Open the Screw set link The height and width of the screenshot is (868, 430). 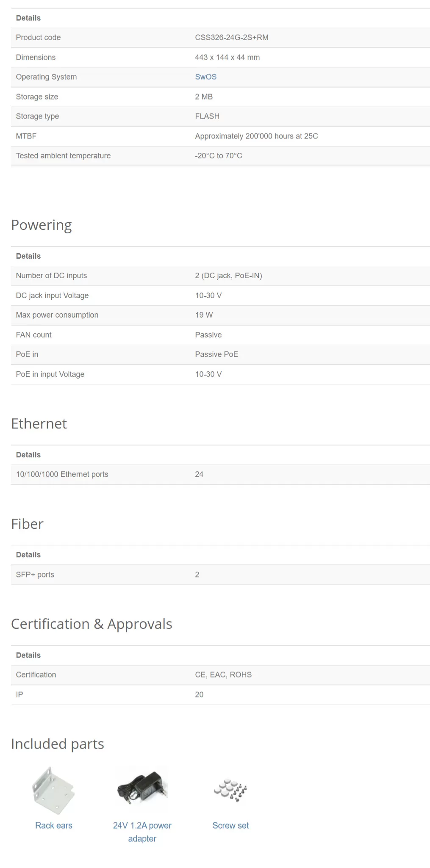231,825
